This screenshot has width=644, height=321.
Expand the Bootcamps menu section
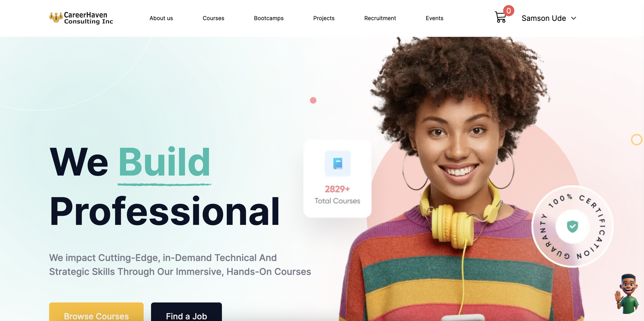pyautogui.click(x=269, y=18)
